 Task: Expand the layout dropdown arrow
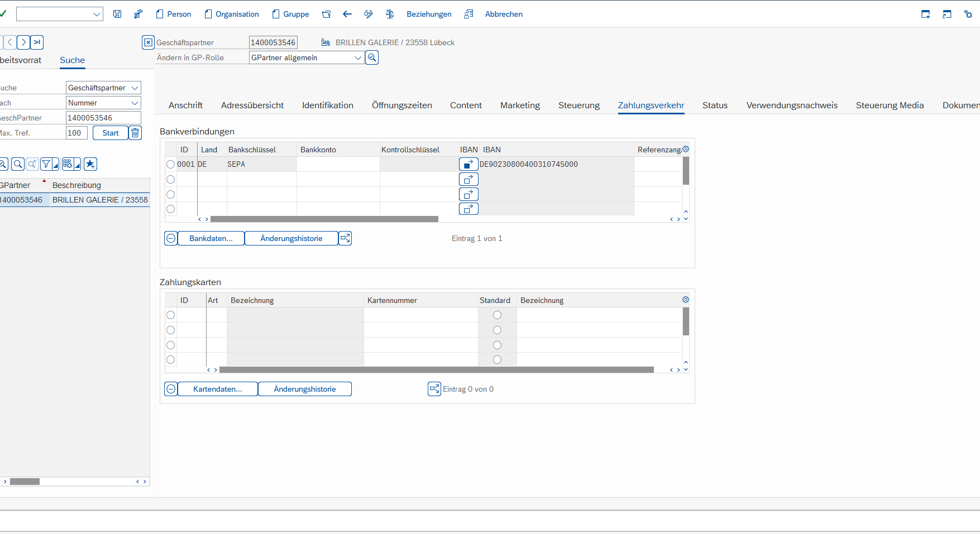point(78,165)
